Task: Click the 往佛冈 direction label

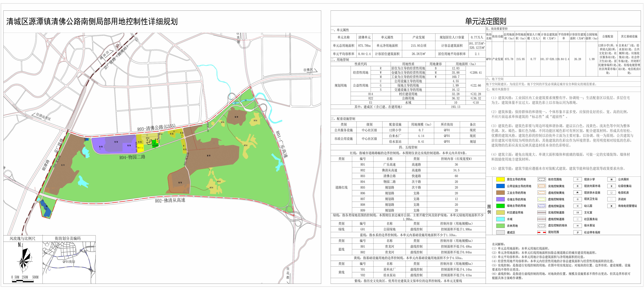Action: pyautogui.click(x=308, y=70)
